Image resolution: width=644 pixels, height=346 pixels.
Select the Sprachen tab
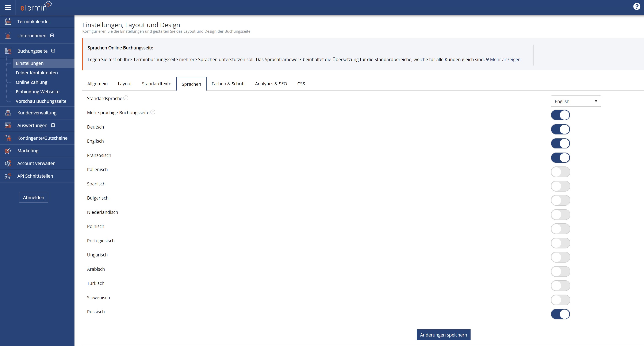click(x=191, y=84)
